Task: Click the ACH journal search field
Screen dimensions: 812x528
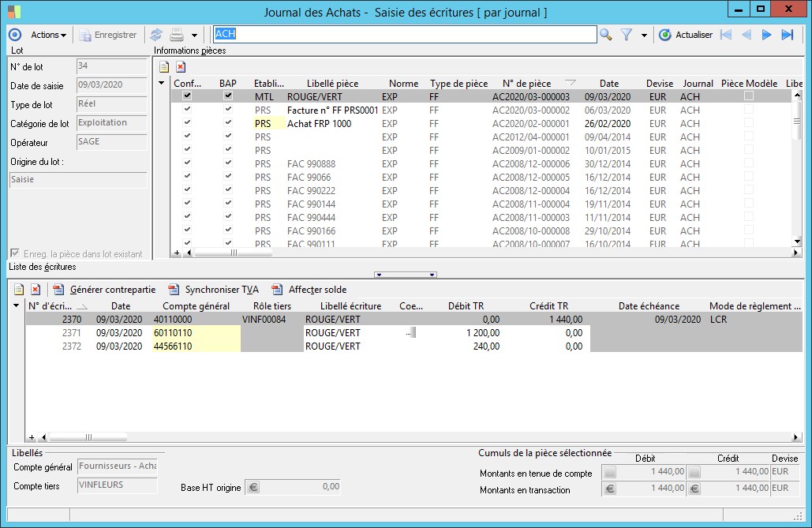Action: pyautogui.click(x=404, y=35)
